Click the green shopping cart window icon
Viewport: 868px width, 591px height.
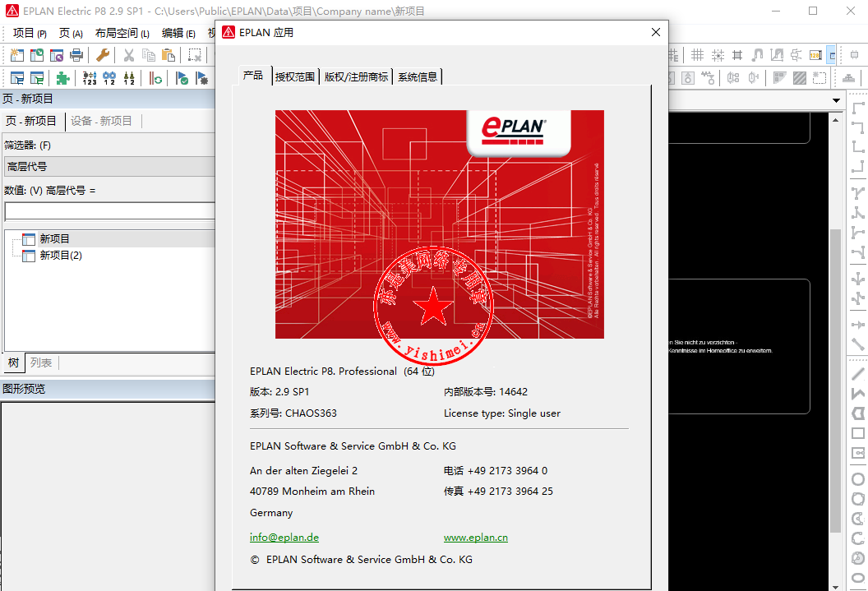(x=36, y=78)
